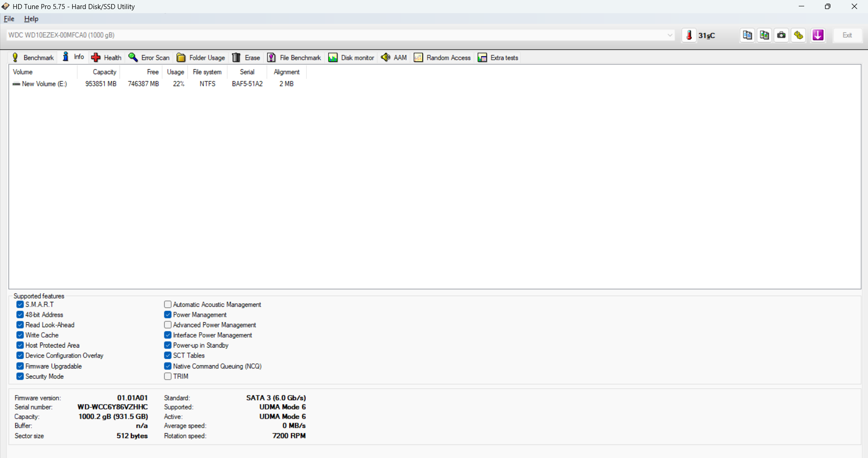The height and width of the screenshot is (458, 868).
Task: Open the Health tab with red cross
Action: point(106,57)
